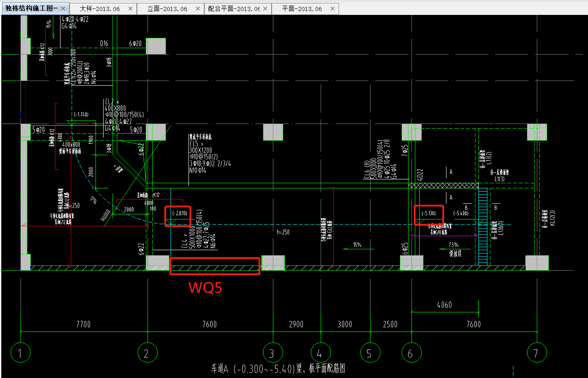588x378 pixels.
Task: Select axis bubble number 6
Action: [x=411, y=353]
